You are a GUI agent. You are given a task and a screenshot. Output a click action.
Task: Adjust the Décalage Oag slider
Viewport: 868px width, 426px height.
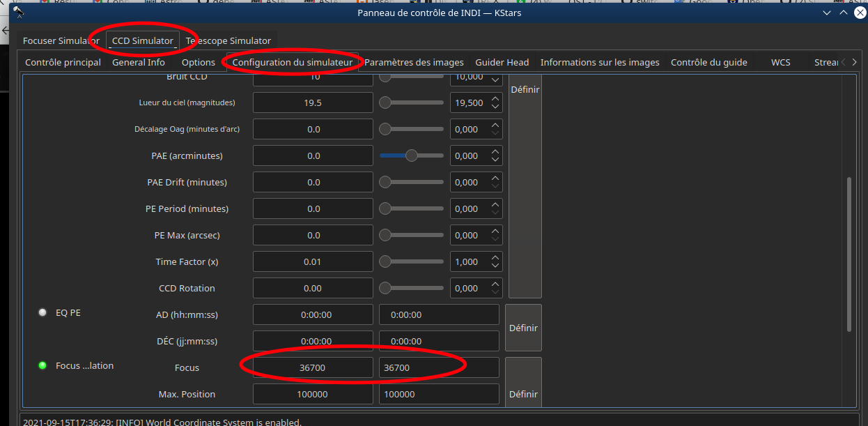pos(411,129)
